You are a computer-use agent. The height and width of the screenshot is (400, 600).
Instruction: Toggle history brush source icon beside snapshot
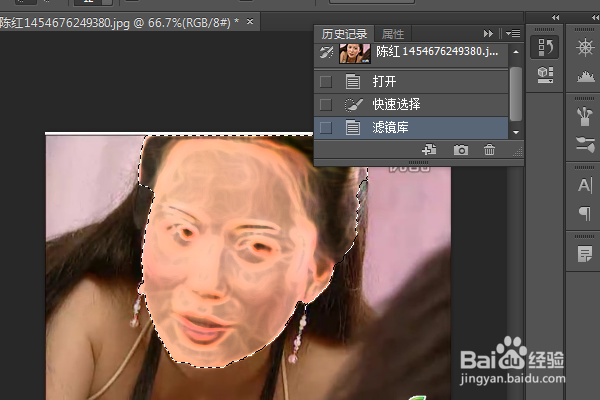(x=326, y=53)
